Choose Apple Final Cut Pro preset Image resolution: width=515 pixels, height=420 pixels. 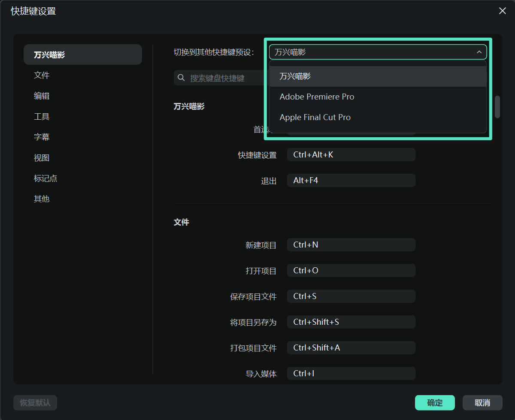coord(315,118)
